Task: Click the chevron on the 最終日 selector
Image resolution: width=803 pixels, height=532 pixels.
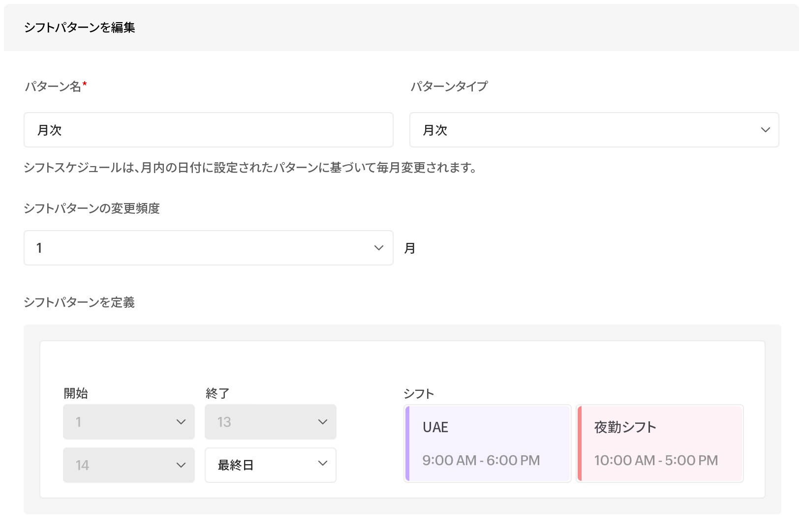Action: [322, 465]
